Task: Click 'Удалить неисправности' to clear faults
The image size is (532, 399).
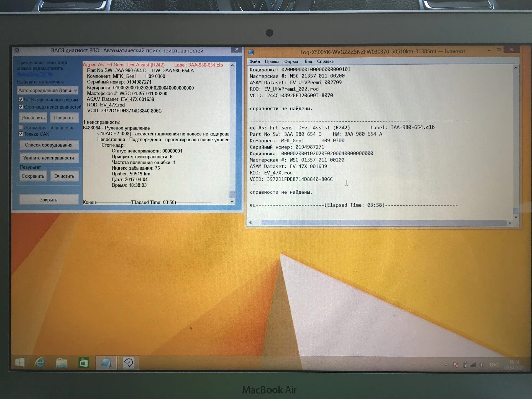Action: click(47, 157)
